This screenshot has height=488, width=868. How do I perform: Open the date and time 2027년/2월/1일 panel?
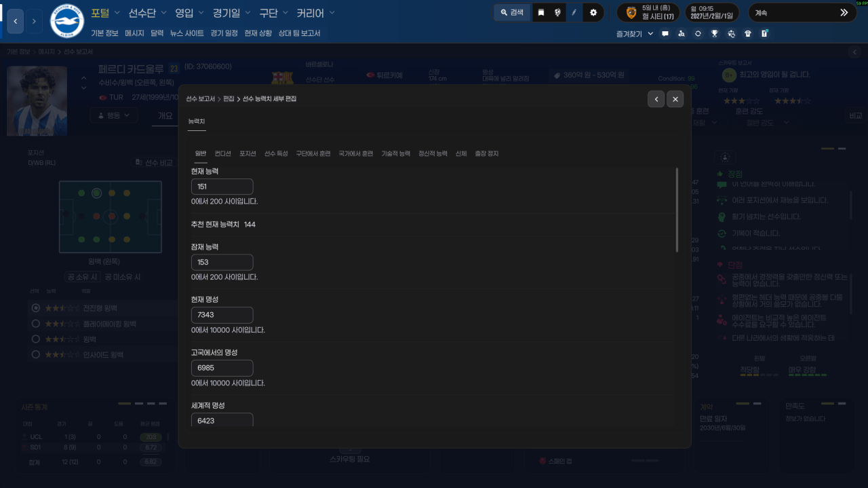click(712, 12)
